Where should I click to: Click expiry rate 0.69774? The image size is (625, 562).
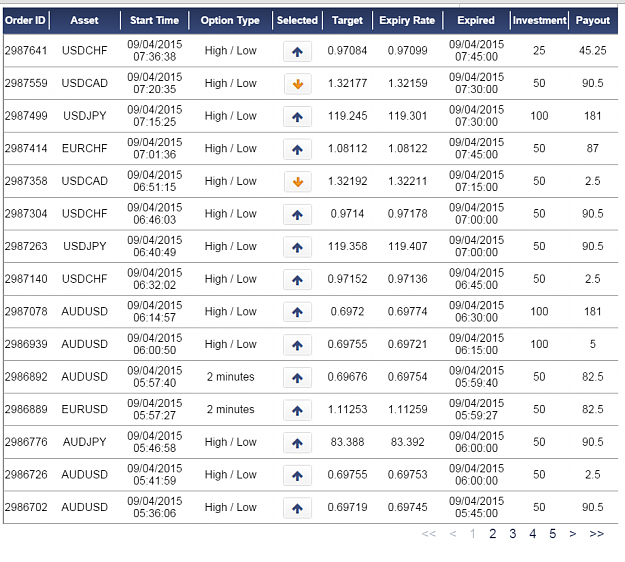coord(407,311)
